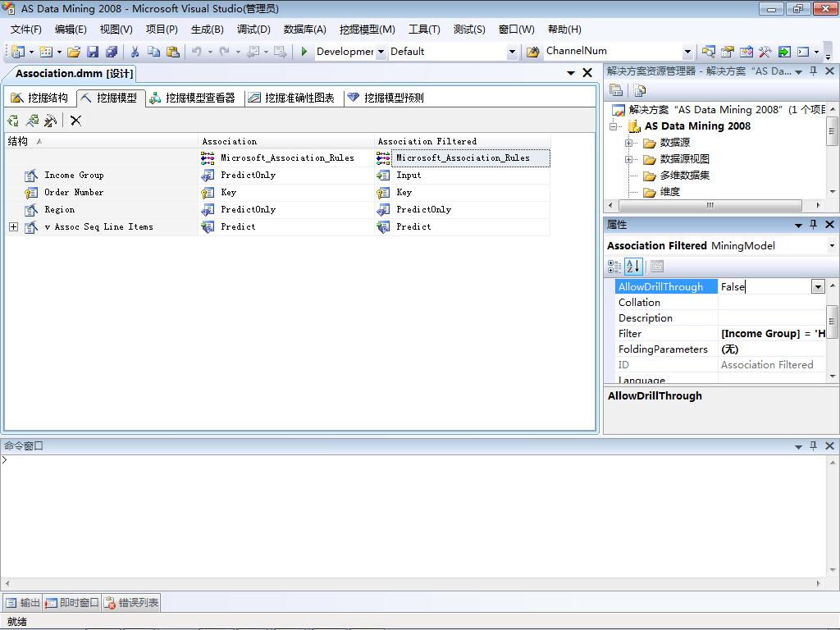Image resolution: width=840 pixels, height=630 pixels.
Task: Click the Copy icon in the toolbar
Action: click(x=153, y=52)
